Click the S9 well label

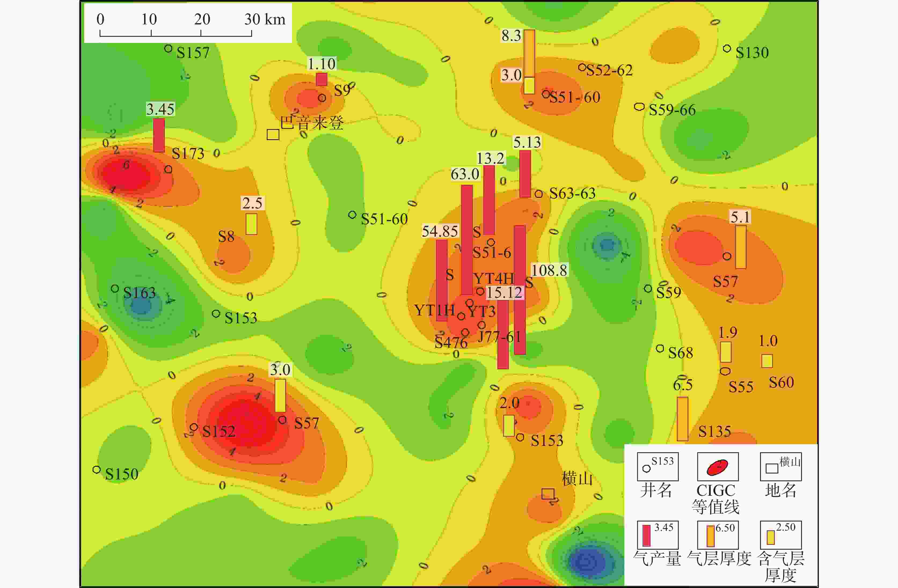click(342, 90)
